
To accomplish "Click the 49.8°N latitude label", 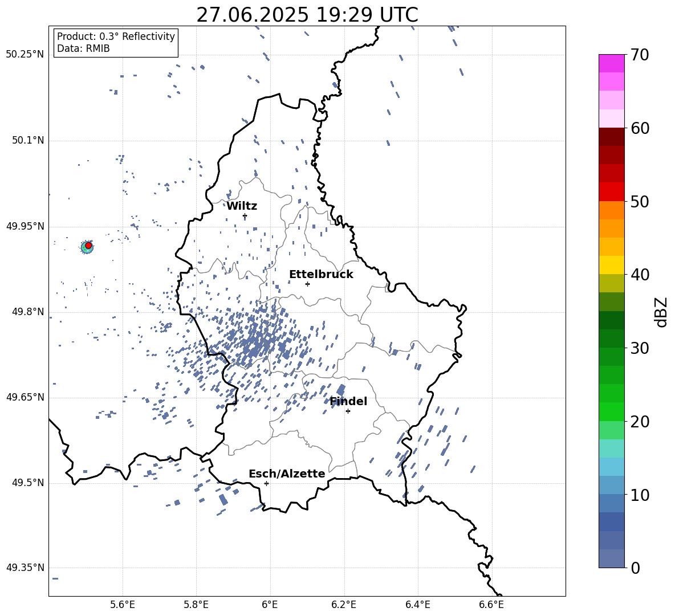I will point(28,312).
